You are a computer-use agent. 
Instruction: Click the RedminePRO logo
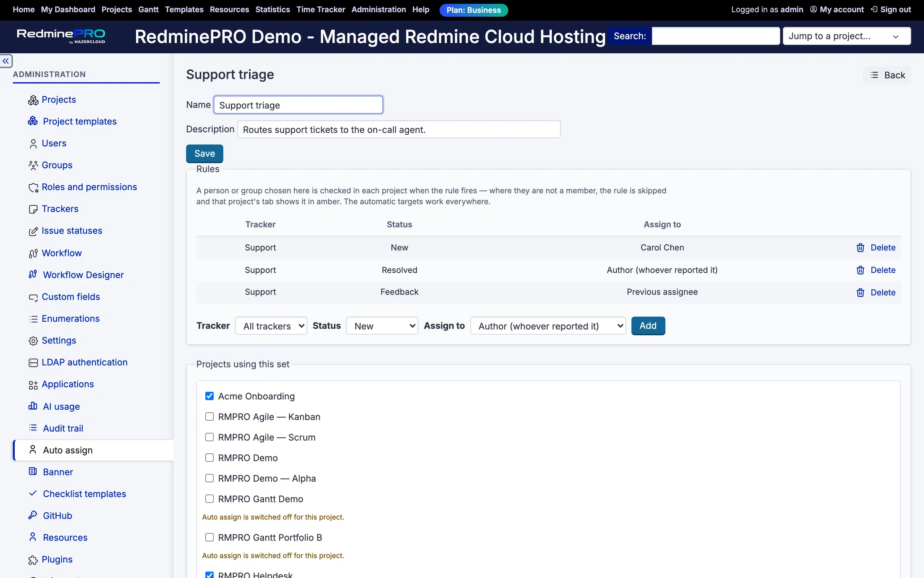(x=61, y=36)
